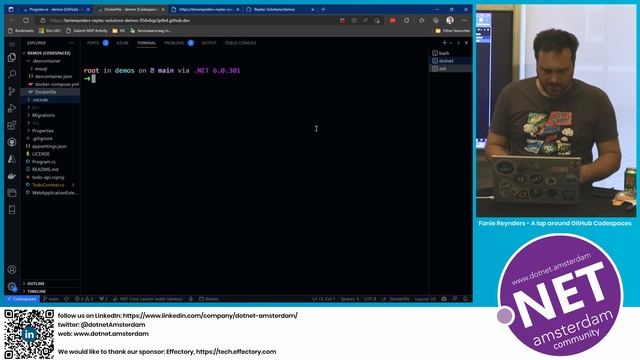
Task: Switch to the Program.cs browser tab
Action: coord(55,9)
